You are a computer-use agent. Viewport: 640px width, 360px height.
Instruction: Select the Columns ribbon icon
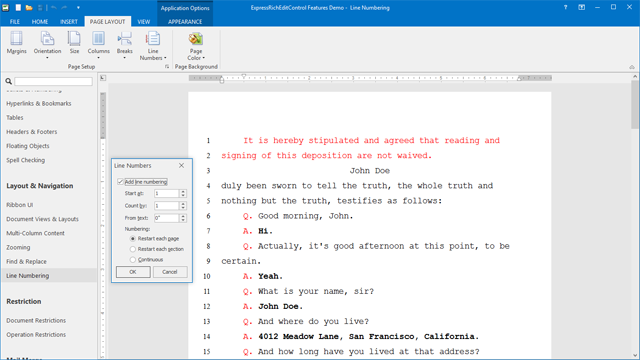tap(98, 45)
